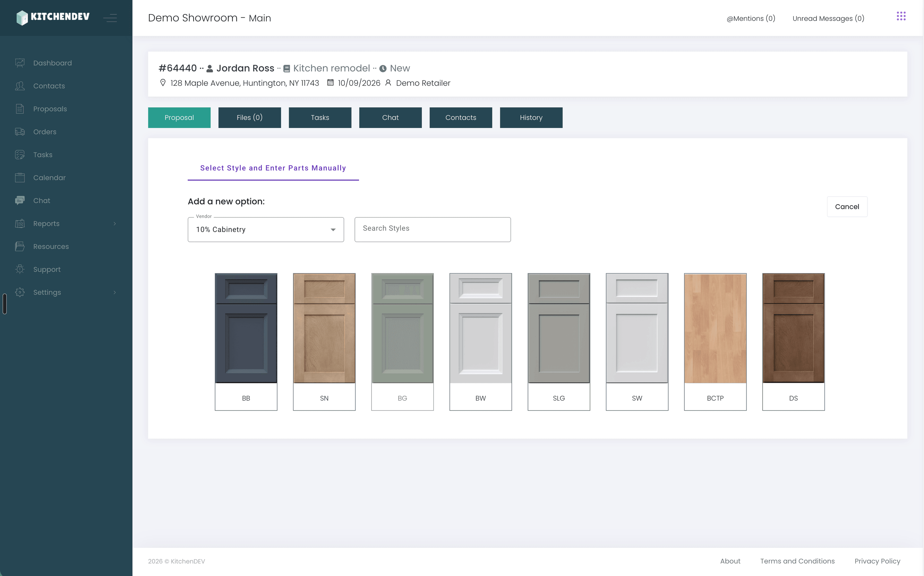
Task: Select the SLG gray door style
Action: click(559, 341)
